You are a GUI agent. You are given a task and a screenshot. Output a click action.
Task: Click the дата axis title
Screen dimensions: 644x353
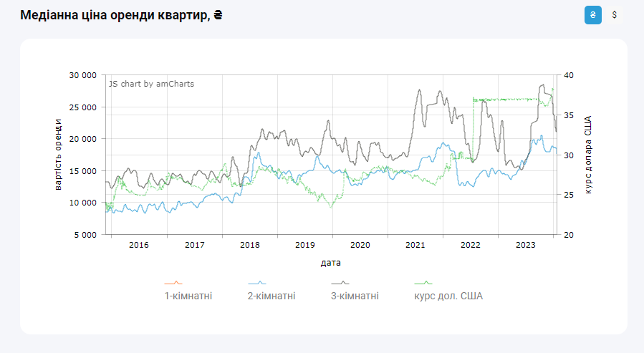331,263
